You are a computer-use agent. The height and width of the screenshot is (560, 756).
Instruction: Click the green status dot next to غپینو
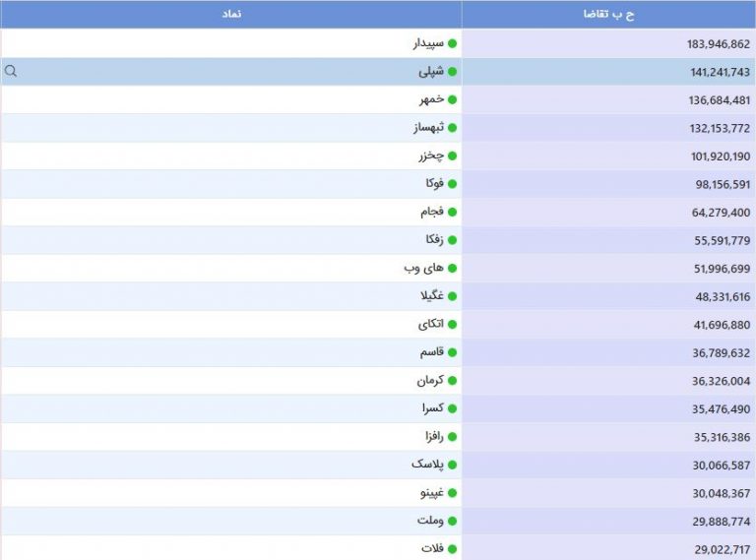[x=452, y=492]
